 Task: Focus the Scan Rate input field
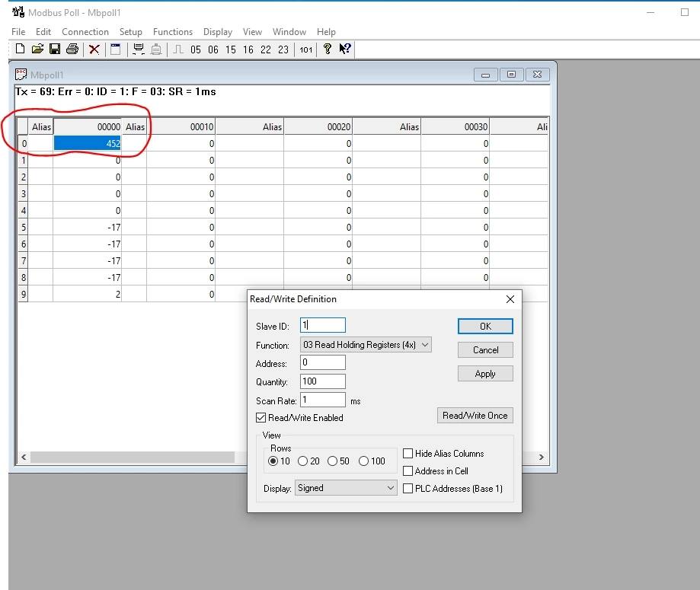pyautogui.click(x=323, y=400)
